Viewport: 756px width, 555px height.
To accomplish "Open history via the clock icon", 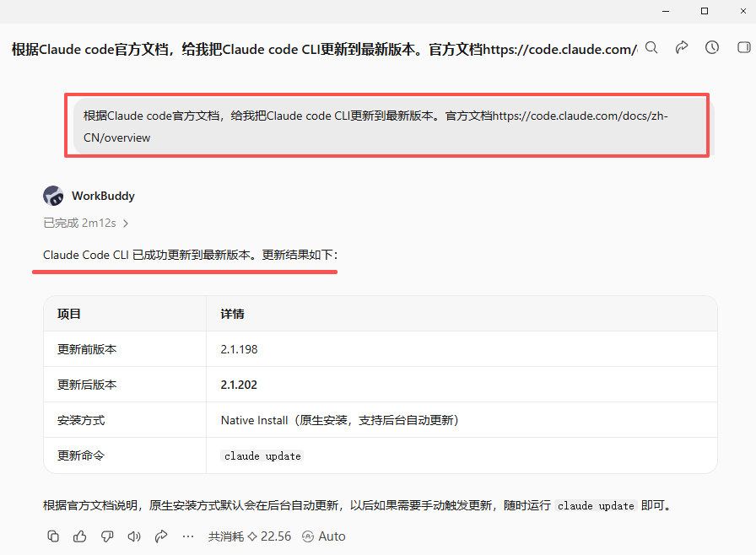I will point(712,47).
